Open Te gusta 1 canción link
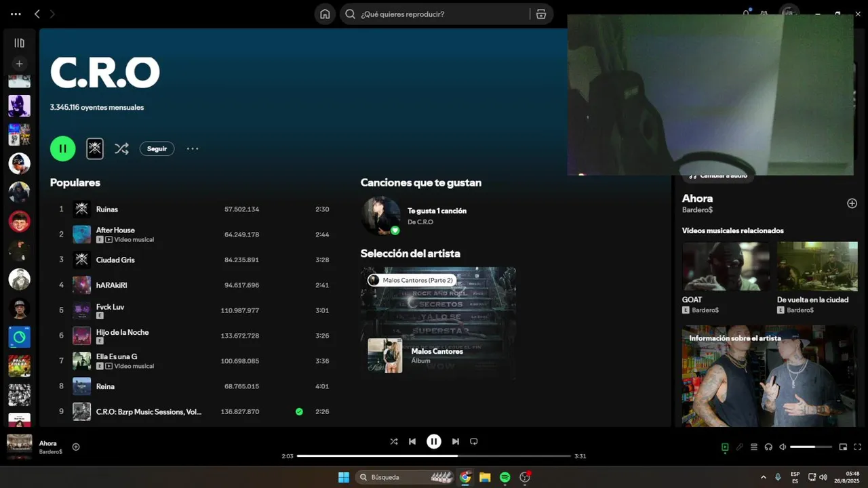 [437, 211]
